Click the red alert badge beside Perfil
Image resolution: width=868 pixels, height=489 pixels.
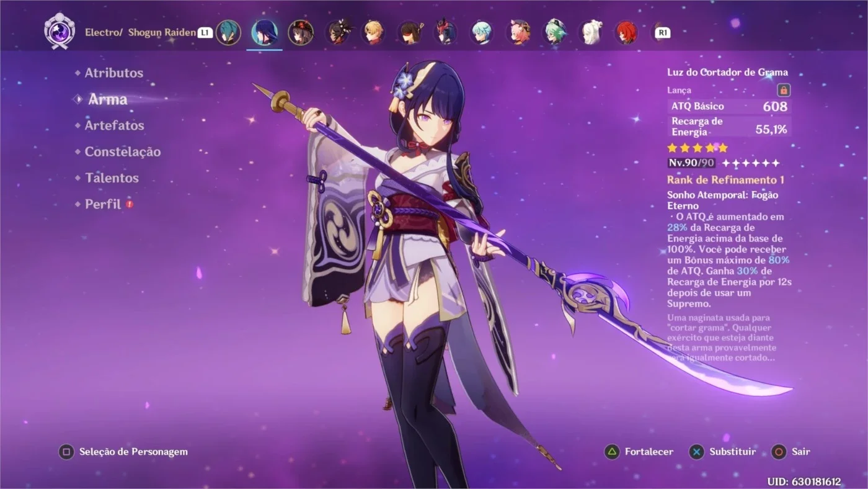tap(130, 204)
